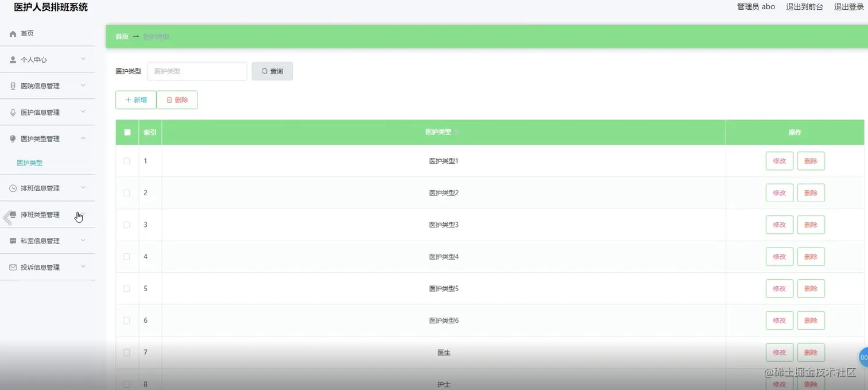Check the box for row 医护类型1
This screenshot has width=868, height=390.
click(x=127, y=161)
